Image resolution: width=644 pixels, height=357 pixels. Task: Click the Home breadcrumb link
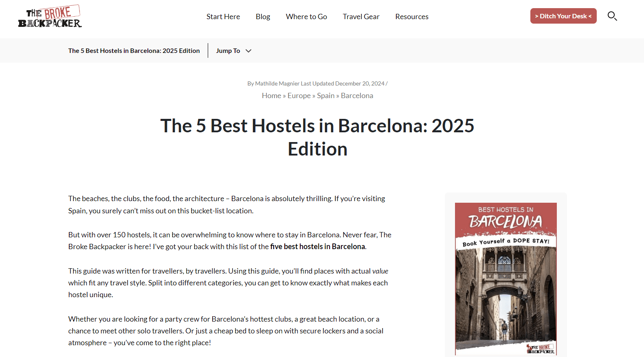tap(271, 96)
